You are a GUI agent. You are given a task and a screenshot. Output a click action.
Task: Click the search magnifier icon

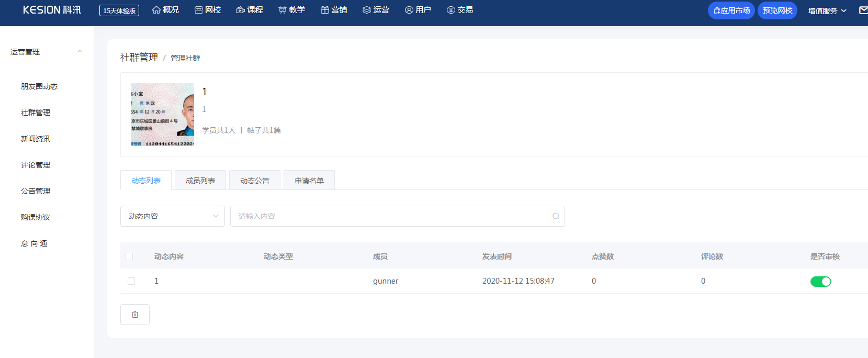[x=556, y=216]
